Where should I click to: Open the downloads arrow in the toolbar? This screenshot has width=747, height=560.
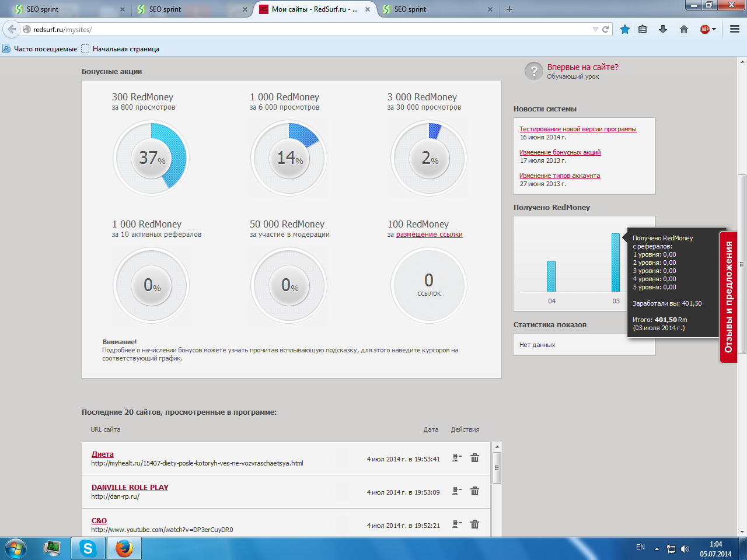(663, 29)
